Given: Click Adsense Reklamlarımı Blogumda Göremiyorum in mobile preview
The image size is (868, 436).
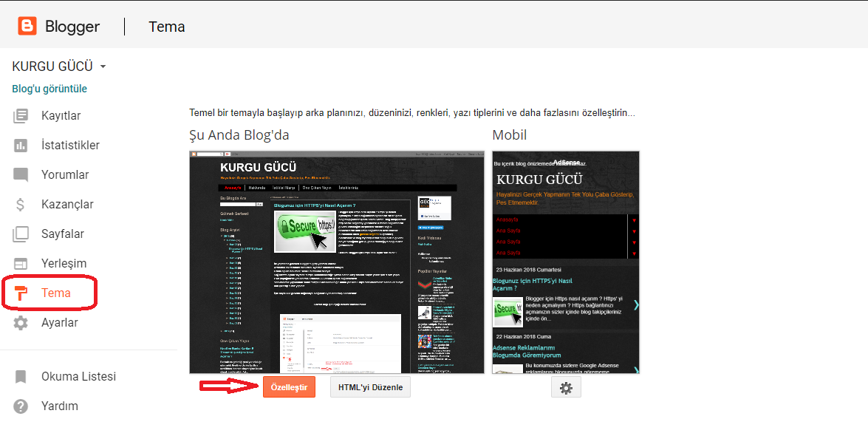Looking at the screenshot, I should tap(527, 351).
